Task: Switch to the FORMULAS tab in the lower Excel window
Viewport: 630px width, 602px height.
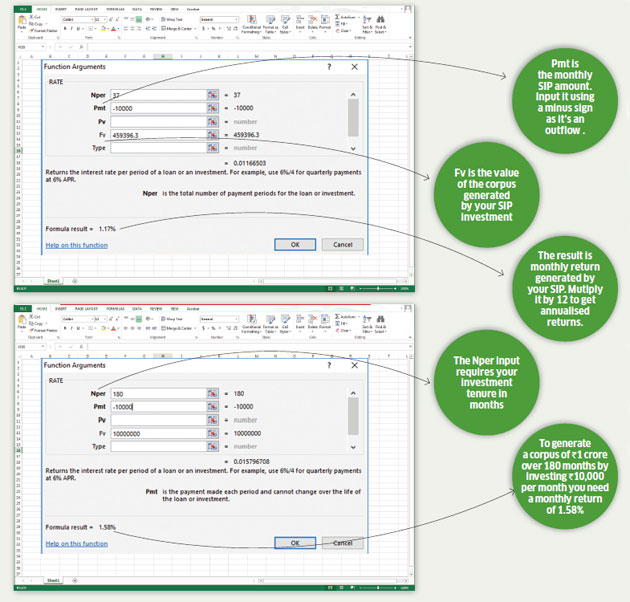Action: [118, 308]
